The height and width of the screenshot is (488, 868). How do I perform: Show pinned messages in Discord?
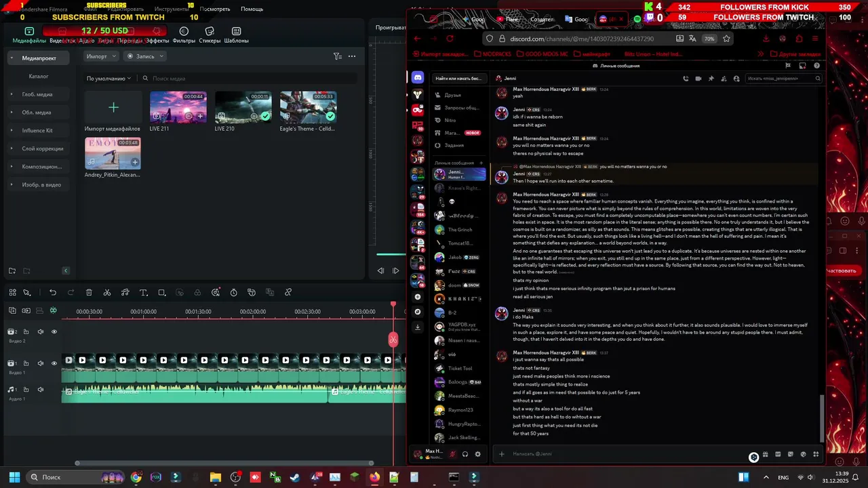click(x=711, y=79)
